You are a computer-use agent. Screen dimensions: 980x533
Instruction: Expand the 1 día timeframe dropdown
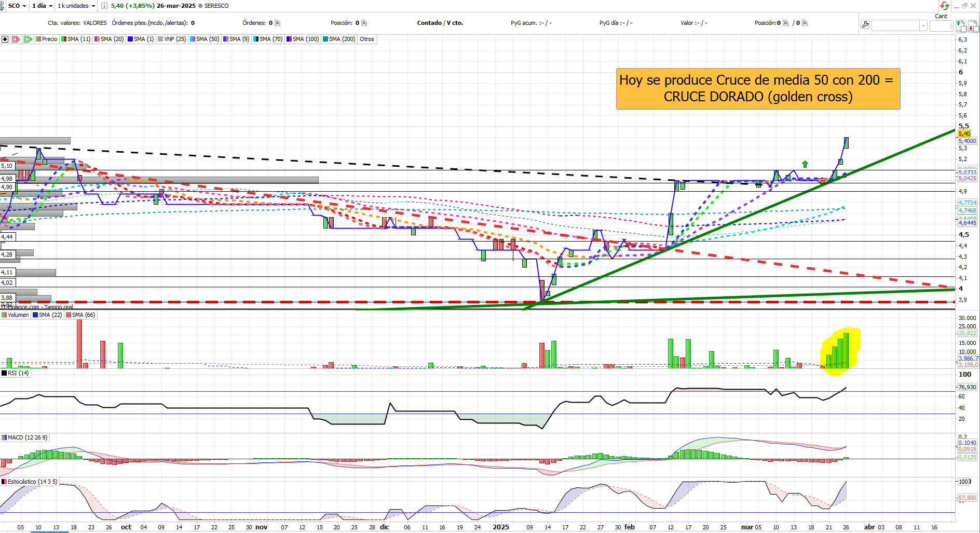coord(42,6)
